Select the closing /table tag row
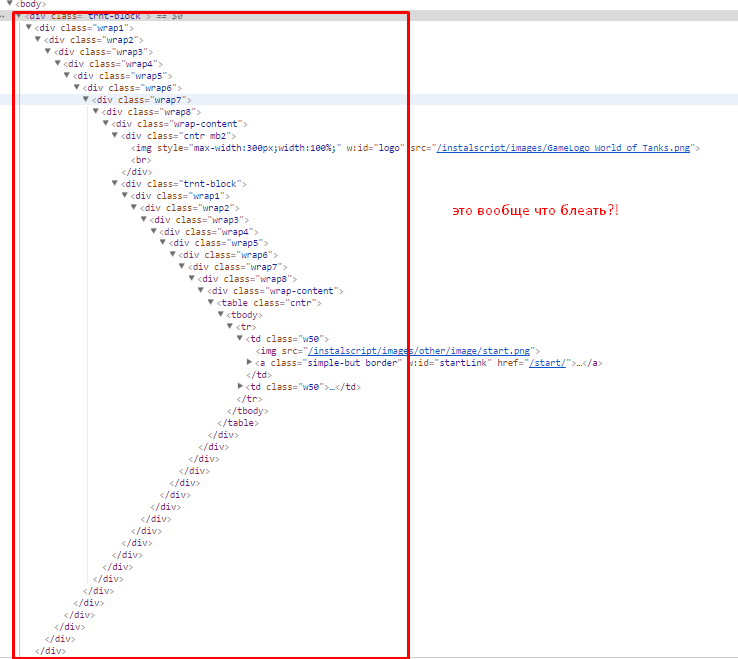 point(238,423)
